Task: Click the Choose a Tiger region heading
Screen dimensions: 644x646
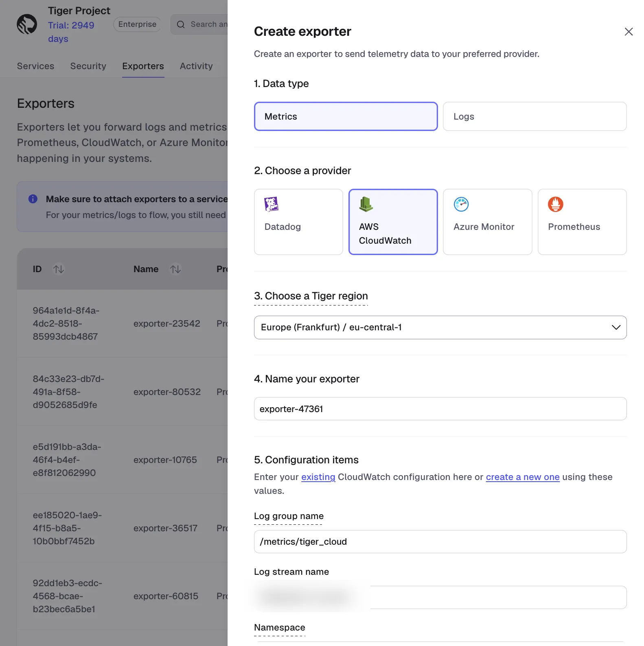Action: (x=311, y=296)
